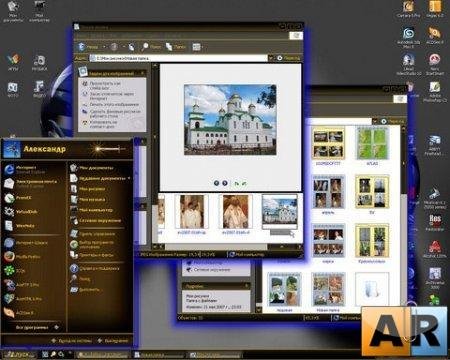Open Электронная почта (e-mail) in Start menu
Image resolution: width=450 pixels, height=360 pixels.
[x=32, y=183]
